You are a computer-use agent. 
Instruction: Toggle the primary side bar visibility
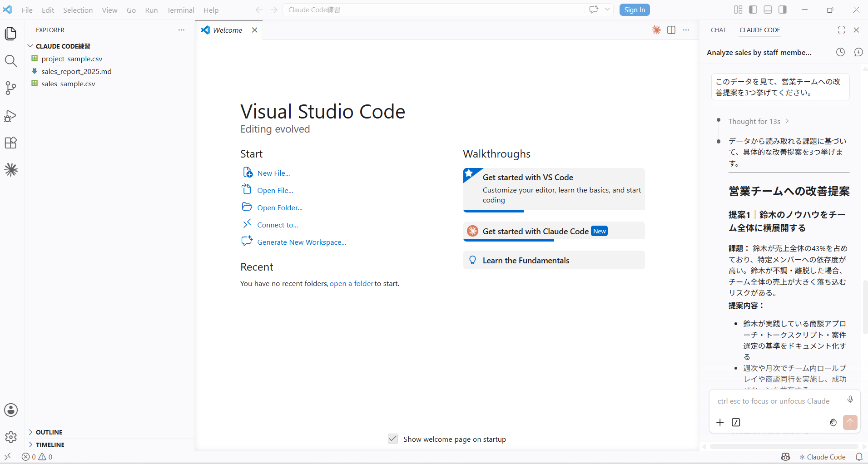(x=753, y=10)
